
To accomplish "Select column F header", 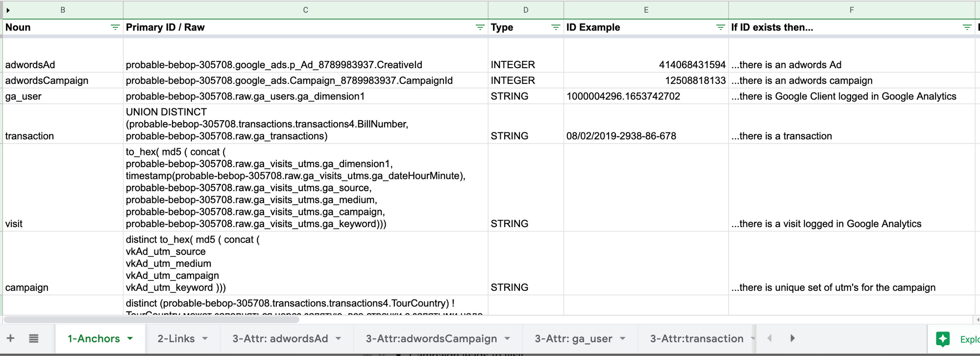I will click(x=852, y=10).
